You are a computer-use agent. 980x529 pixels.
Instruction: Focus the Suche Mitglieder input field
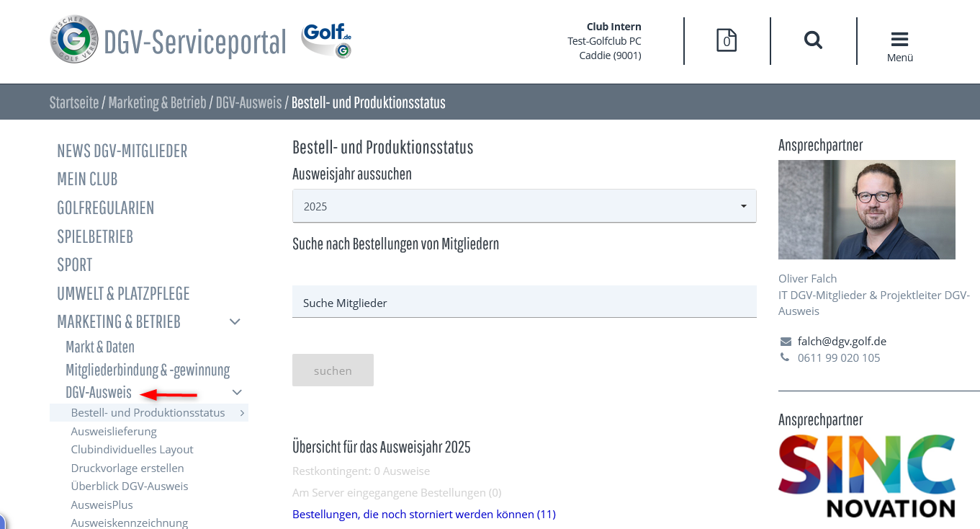523,303
